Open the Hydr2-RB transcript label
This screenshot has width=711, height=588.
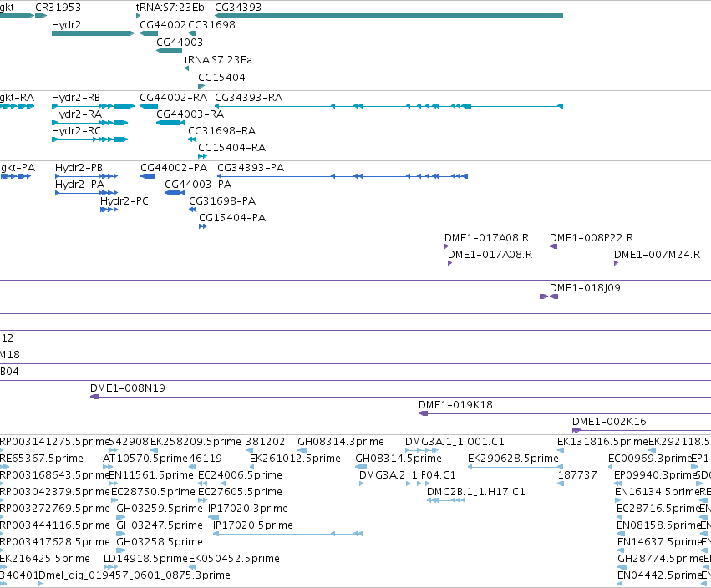pyautogui.click(x=76, y=98)
